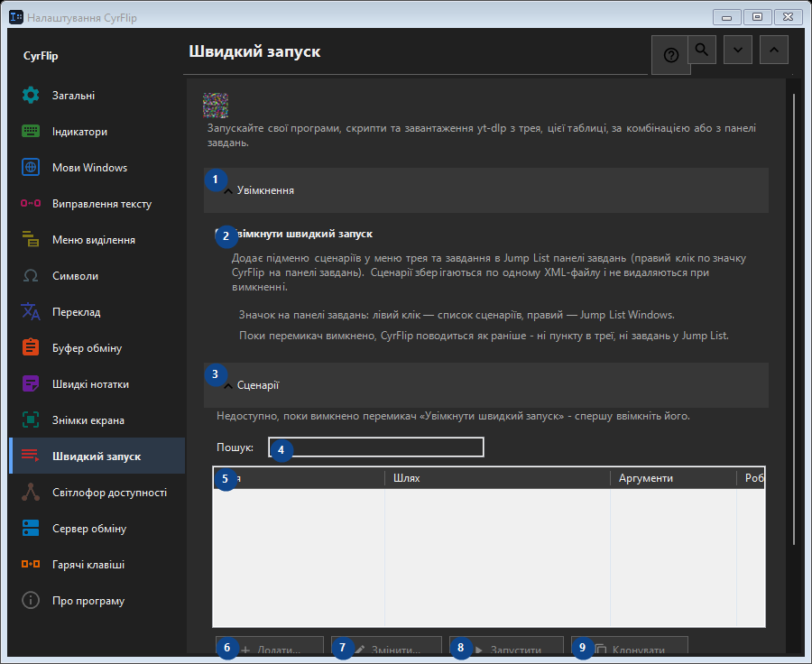Open the Загальні settings gear icon
The height and width of the screenshot is (664, 812).
(x=31, y=96)
